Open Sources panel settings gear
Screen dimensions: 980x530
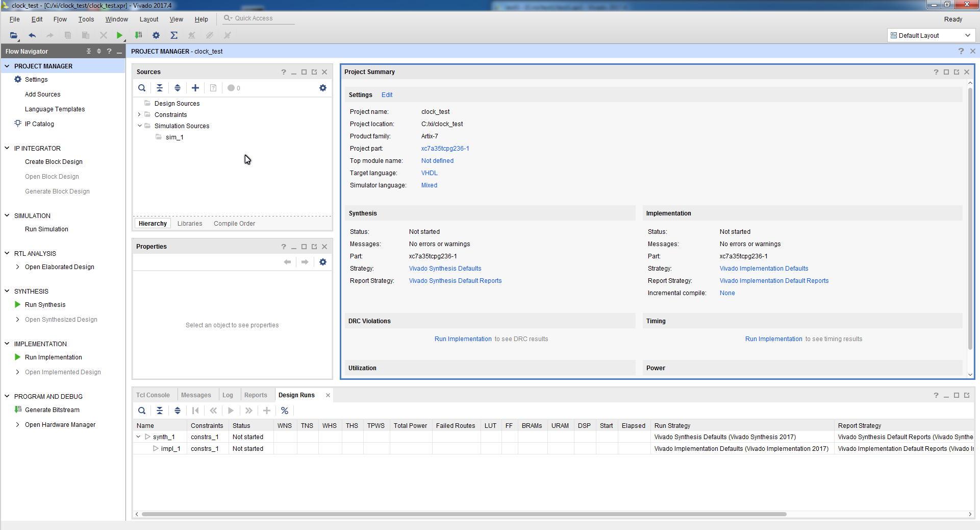tap(323, 88)
